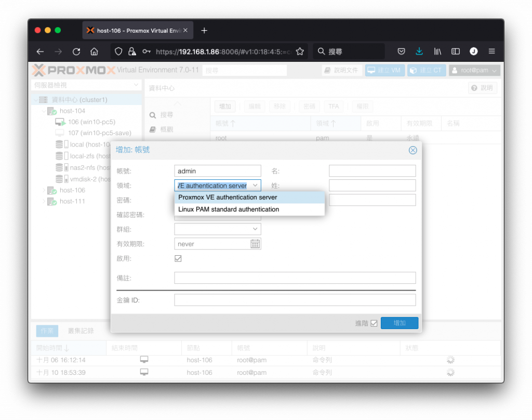Viewport: 532px width, 420px height.
Task: Click the 建立 CT button
Action: (x=426, y=70)
